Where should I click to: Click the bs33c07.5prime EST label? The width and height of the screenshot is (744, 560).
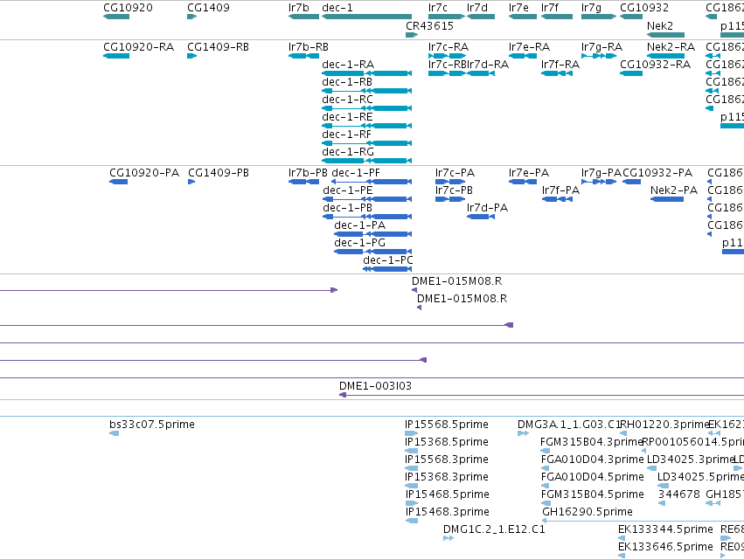coord(152,425)
